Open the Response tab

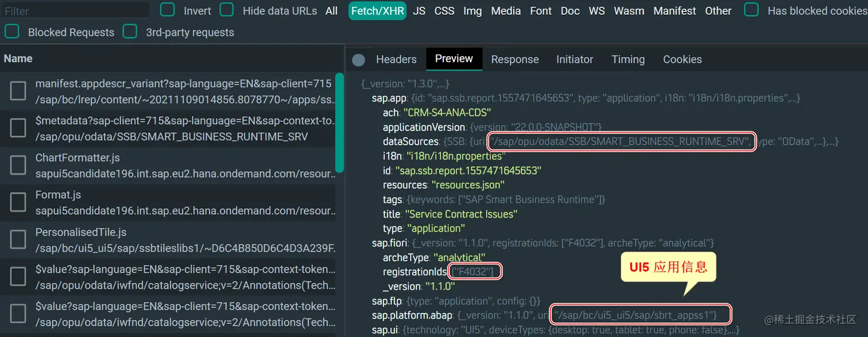coord(515,59)
